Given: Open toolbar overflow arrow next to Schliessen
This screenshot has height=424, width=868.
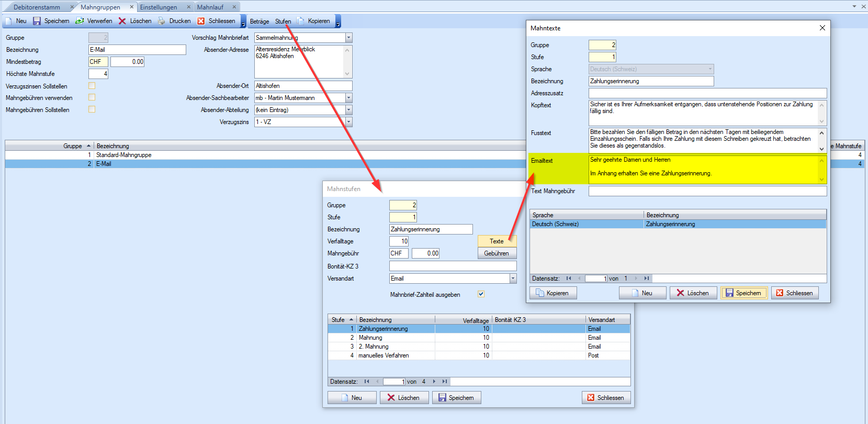Looking at the screenshot, I should [243, 21].
